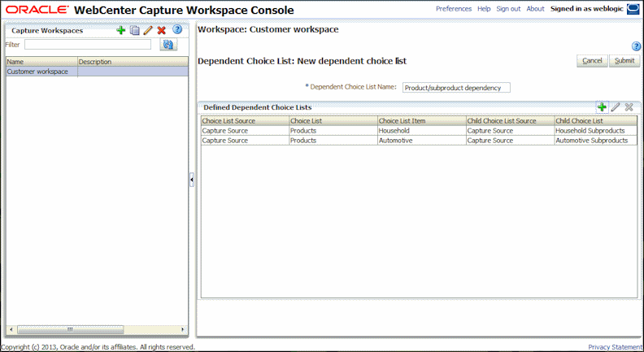Select the Household choice list item cell

pyautogui.click(x=422, y=131)
